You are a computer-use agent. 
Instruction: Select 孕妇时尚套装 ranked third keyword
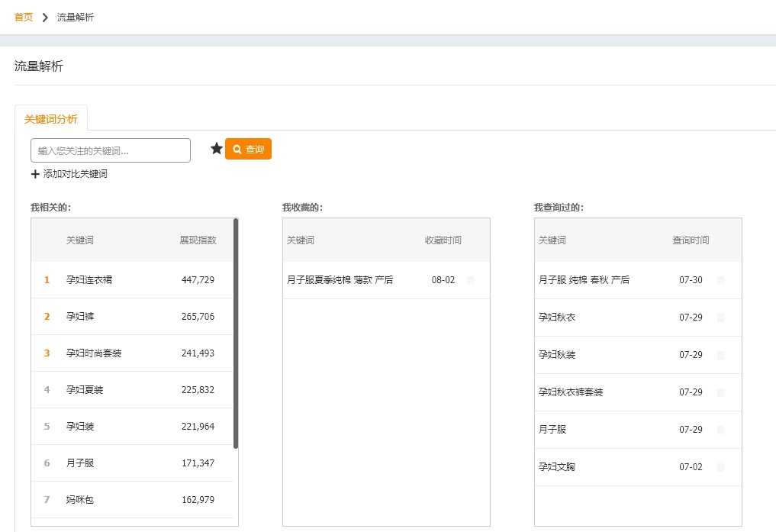pyautogui.click(x=94, y=353)
